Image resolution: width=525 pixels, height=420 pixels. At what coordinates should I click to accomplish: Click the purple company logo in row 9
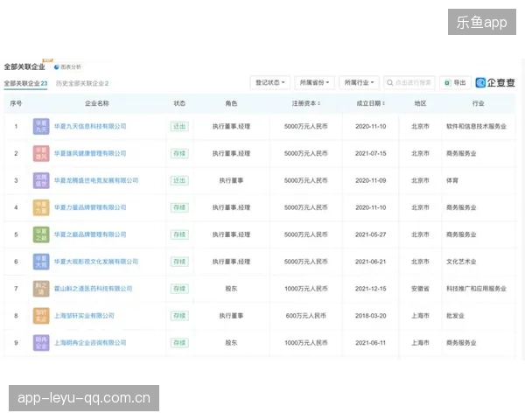pyautogui.click(x=41, y=343)
